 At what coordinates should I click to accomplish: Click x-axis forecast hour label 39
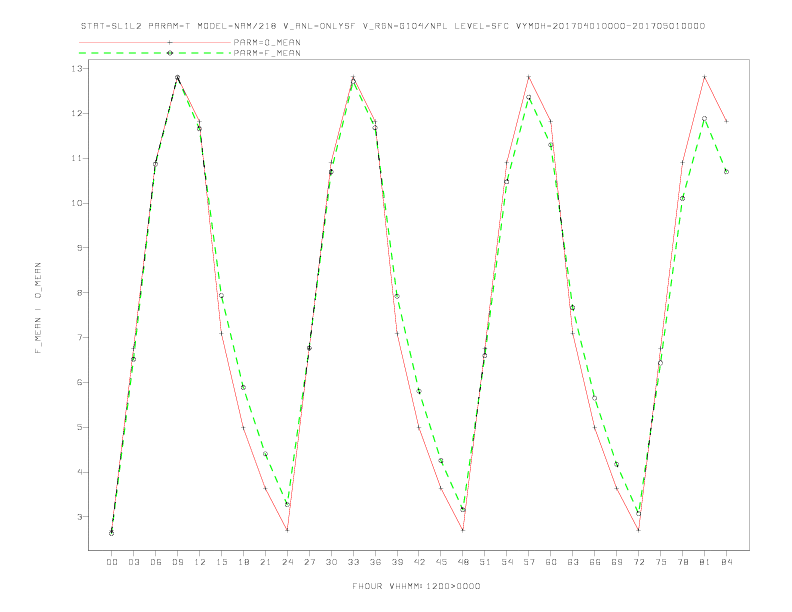coord(397,562)
